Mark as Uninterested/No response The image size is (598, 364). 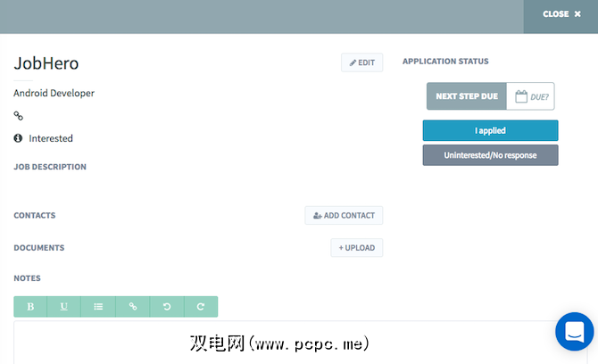pyautogui.click(x=491, y=155)
